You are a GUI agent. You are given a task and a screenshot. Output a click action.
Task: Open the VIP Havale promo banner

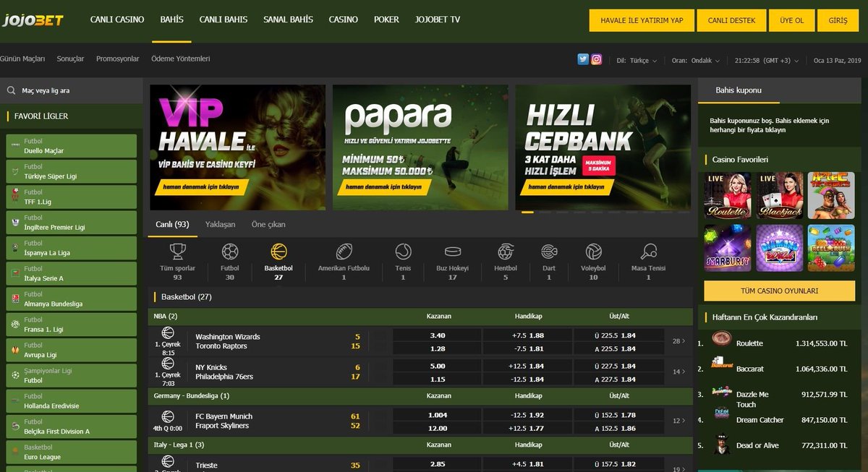pos(237,147)
